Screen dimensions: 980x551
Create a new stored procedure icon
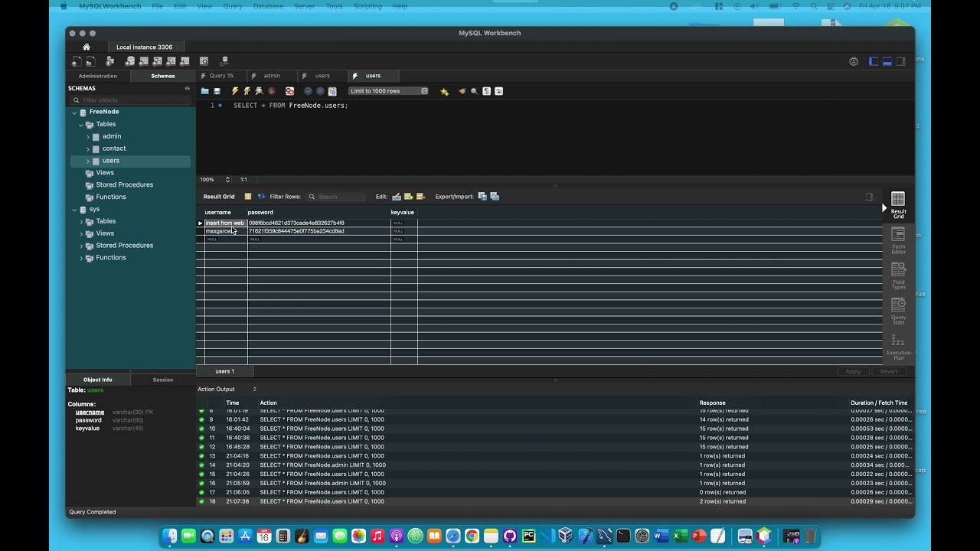[x=171, y=61]
